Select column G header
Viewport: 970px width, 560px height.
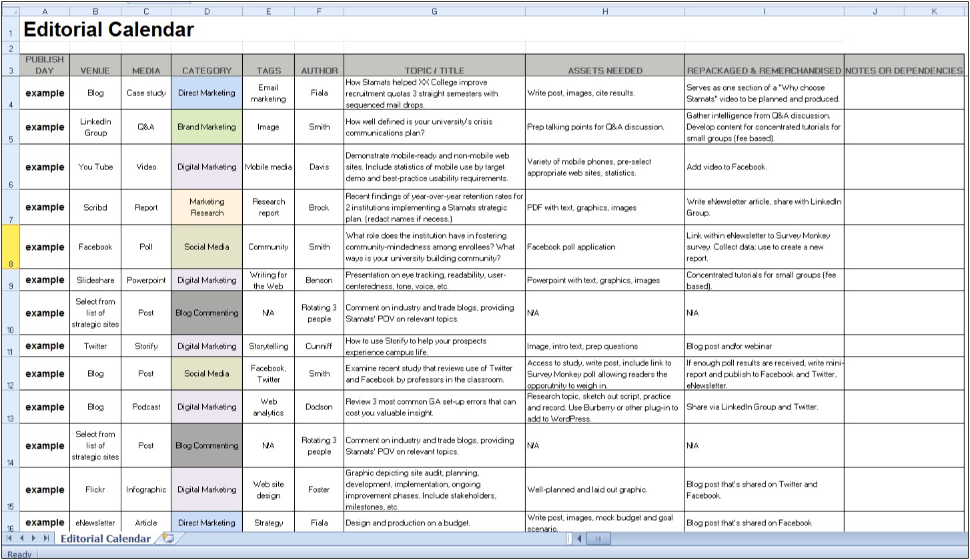tap(434, 11)
